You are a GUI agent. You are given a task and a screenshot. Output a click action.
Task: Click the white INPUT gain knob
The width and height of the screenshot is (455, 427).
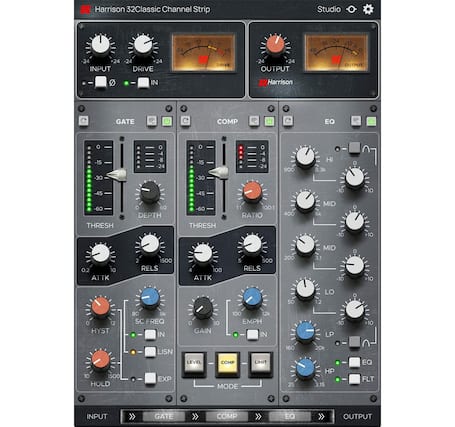(x=100, y=46)
